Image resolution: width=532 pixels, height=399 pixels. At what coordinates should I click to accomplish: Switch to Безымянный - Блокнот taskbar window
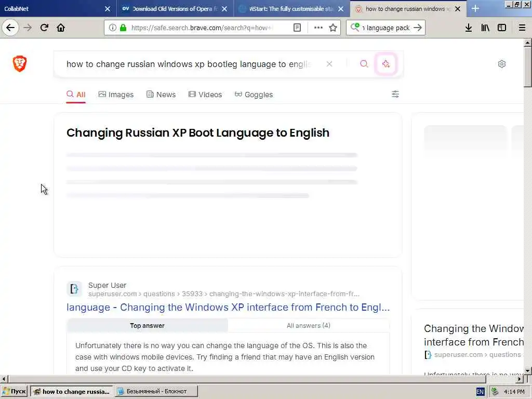coord(156,391)
